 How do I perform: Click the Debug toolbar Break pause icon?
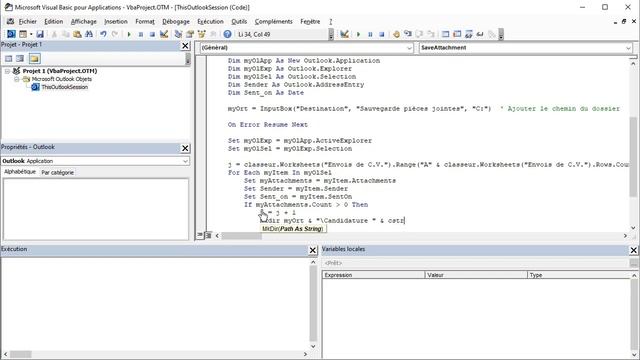click(370, 34)
